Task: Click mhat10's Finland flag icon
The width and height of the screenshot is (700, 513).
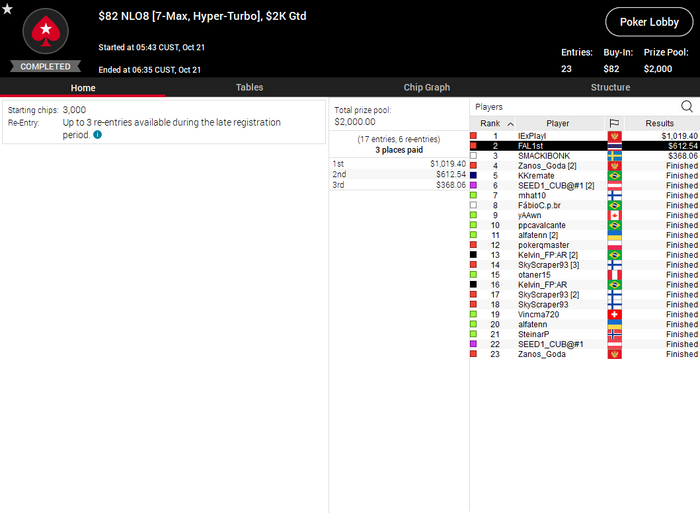Action: [614, 196]
